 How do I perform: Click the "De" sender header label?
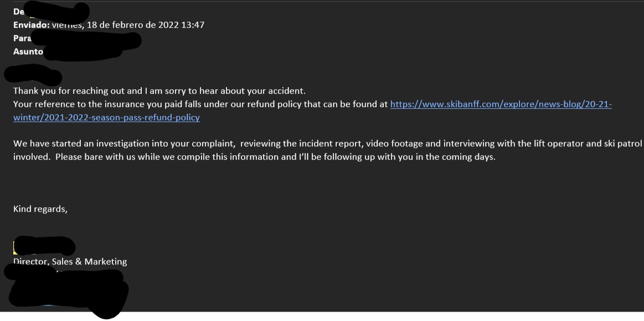[x=19, y=11]
